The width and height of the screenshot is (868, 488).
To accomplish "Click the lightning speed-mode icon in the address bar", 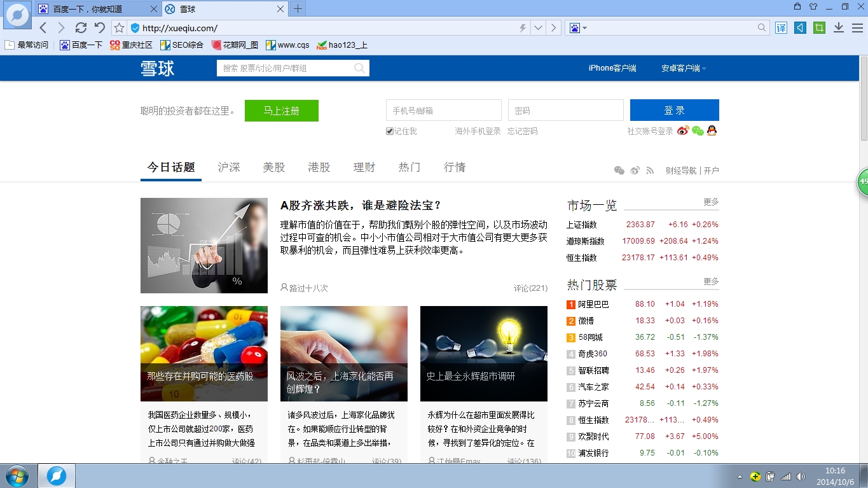I will pyautogui.click(x=523, y=28).
